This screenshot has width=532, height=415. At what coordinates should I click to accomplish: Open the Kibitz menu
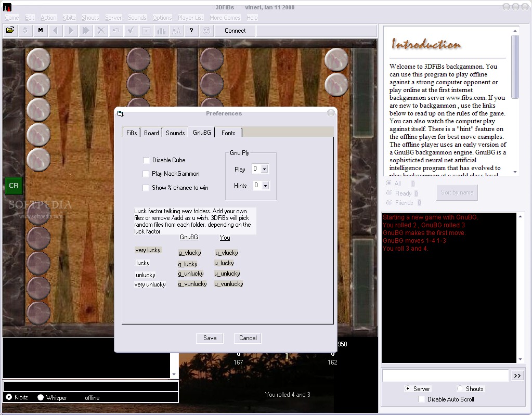tap(69, 18)
